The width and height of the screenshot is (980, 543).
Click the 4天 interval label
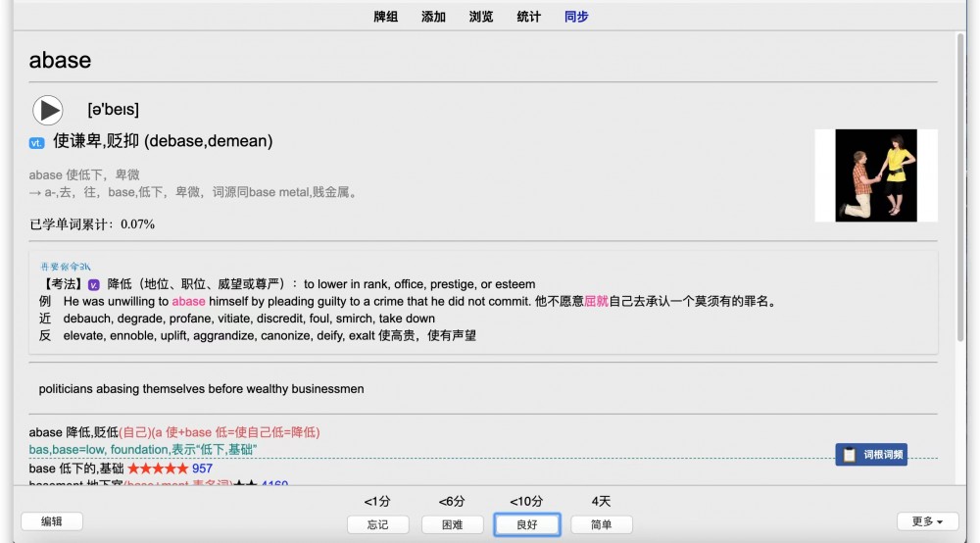pos(602,501)
